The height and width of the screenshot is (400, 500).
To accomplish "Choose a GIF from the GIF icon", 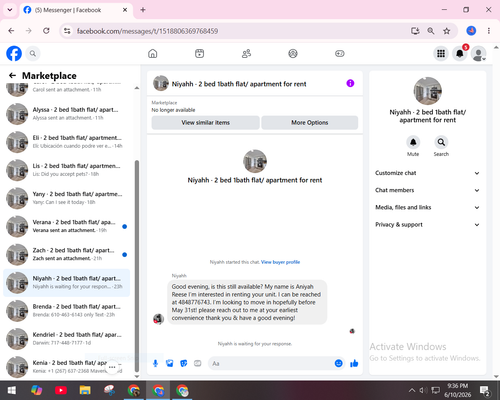I will (198, 363).
